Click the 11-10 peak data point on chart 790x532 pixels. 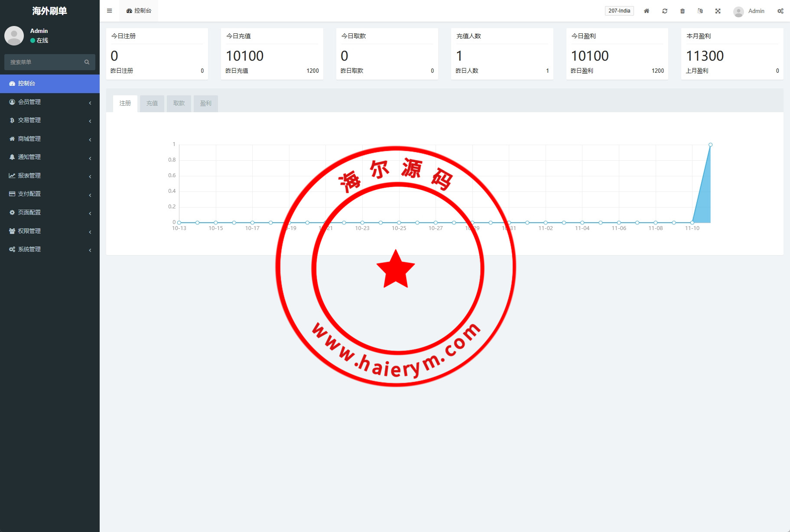710,145
